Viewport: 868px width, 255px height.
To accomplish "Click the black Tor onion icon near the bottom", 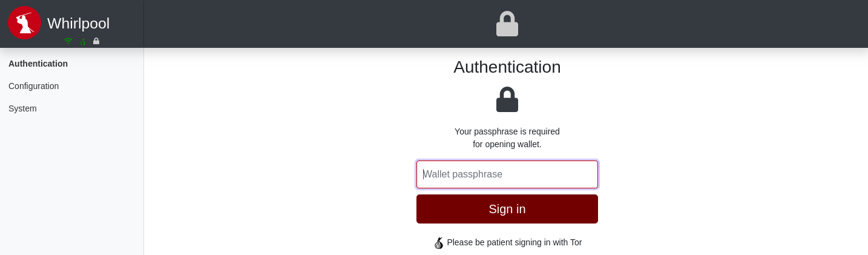I will (x=439, y=243).
